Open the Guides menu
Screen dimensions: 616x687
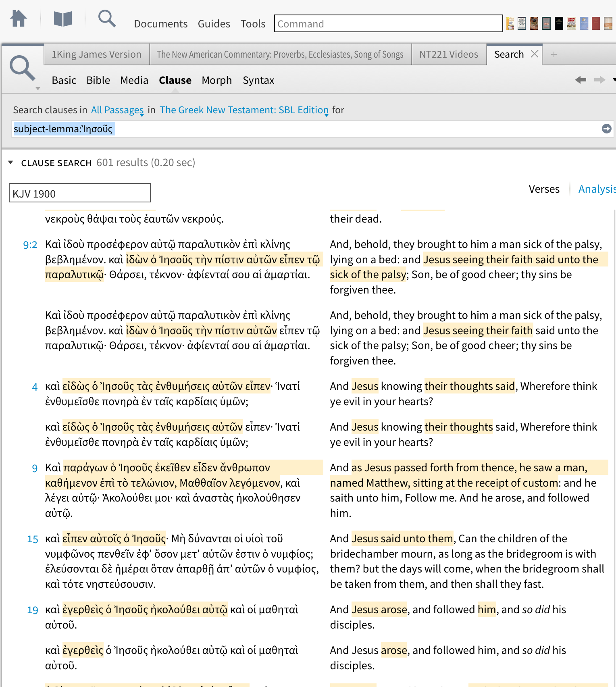[x=214, y=24]
